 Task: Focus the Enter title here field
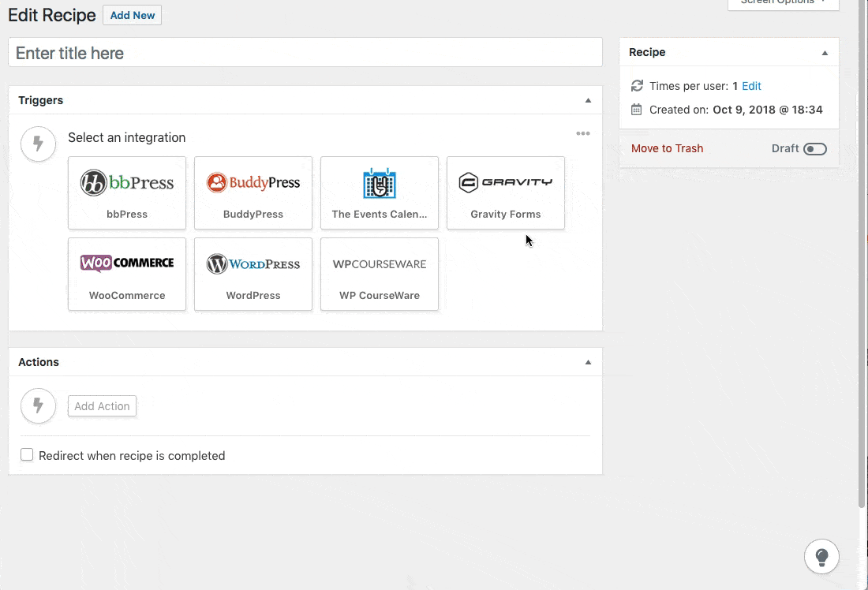(x=305, y=53)
